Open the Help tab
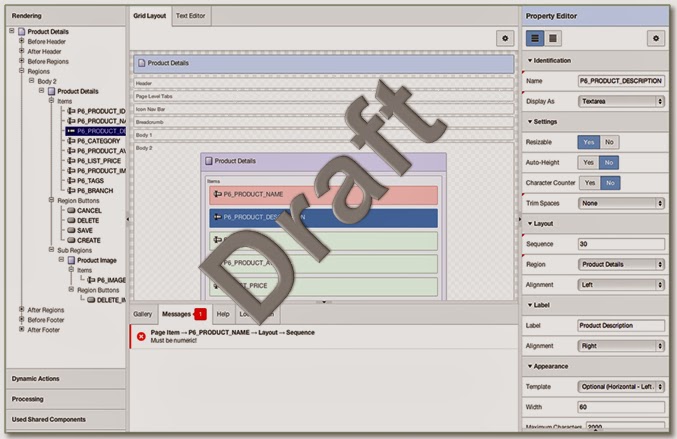Viewport: 677px width, 439px height. [x=223, y=314]
